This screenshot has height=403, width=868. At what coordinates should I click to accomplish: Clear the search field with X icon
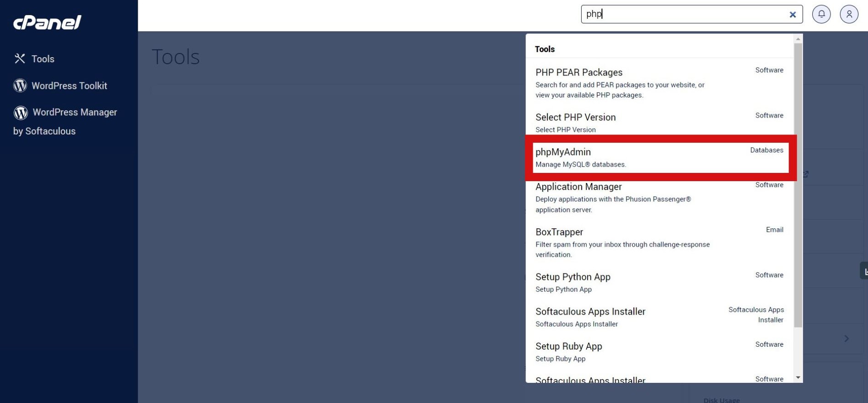[x=793, y=15]
